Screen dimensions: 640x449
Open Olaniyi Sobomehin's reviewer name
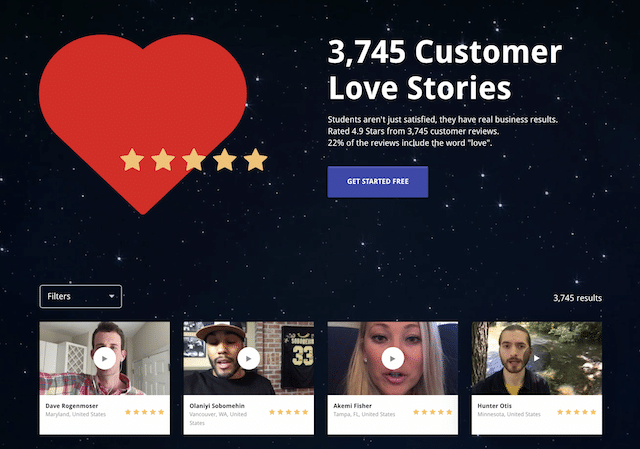click(217, 406)
